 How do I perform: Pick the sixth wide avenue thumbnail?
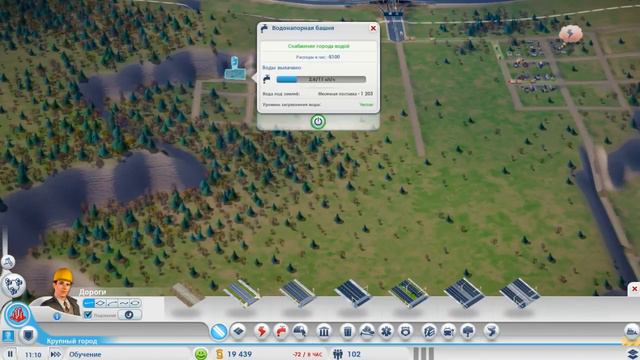(x=464, y=293)
